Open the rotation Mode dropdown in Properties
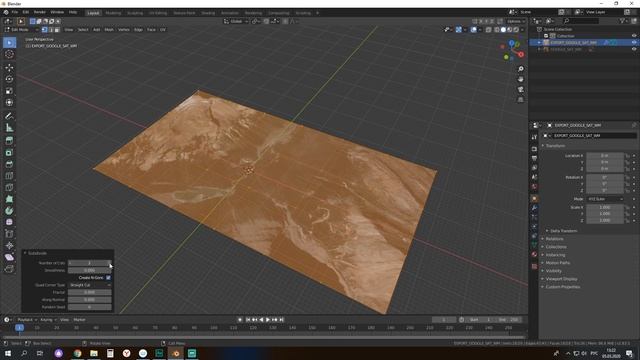Viewport: 640px width, 360px height. 605,199
